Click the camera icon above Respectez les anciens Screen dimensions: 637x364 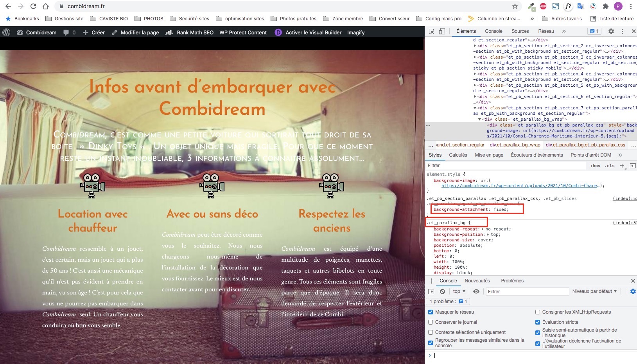332,186
